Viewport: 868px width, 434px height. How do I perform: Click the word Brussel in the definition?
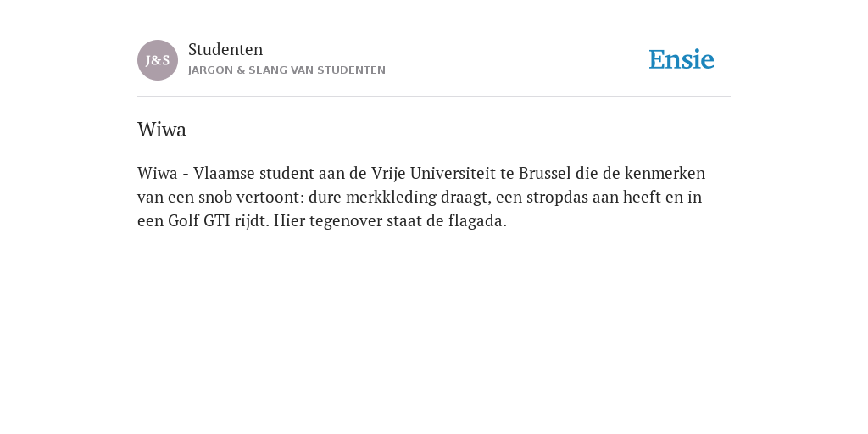coord(545,173)
